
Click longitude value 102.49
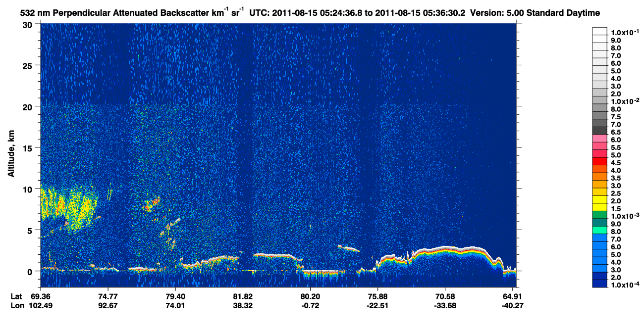42,305
